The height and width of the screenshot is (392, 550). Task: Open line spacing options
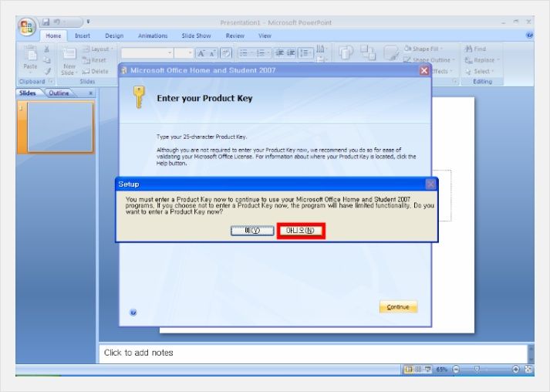pyautogui.click(x=306, y=53)
